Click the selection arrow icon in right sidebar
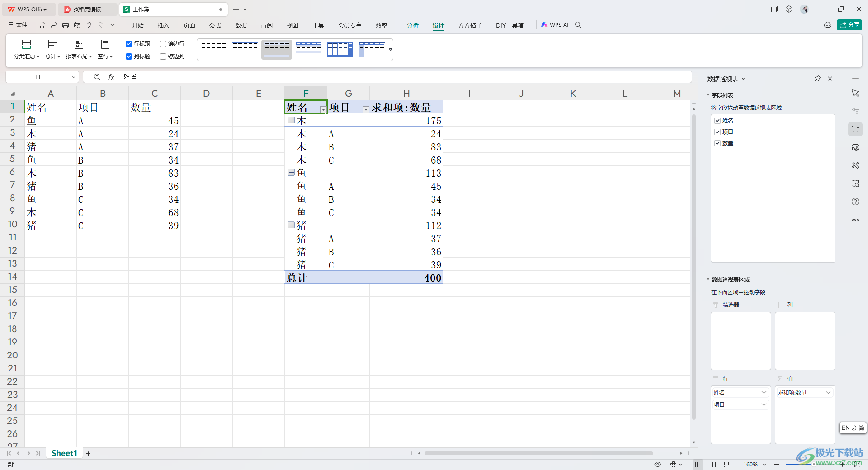Image resolution: width=868 pixels, height=470 pixels. click(x=855, y=93)
